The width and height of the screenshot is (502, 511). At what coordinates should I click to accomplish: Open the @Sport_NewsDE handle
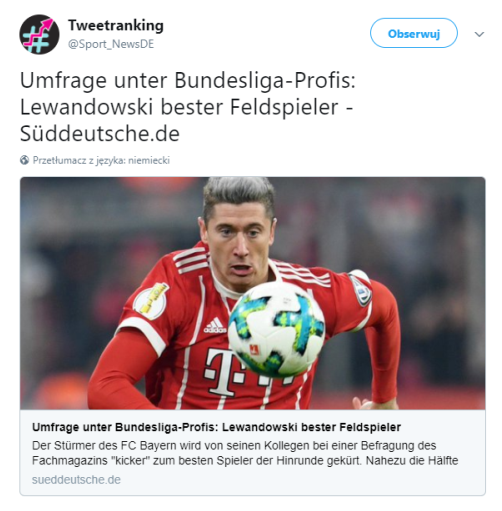tap(111, 44)
